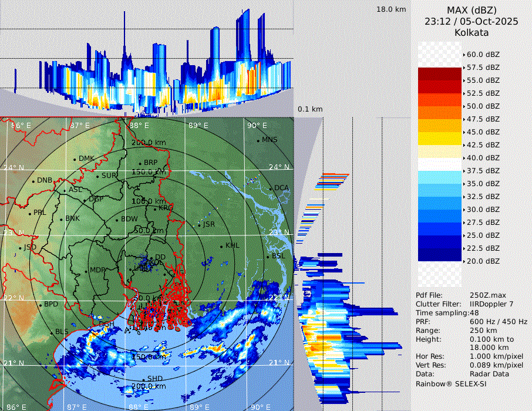Click the MNS station marker on map

click(x=258, y=140)
